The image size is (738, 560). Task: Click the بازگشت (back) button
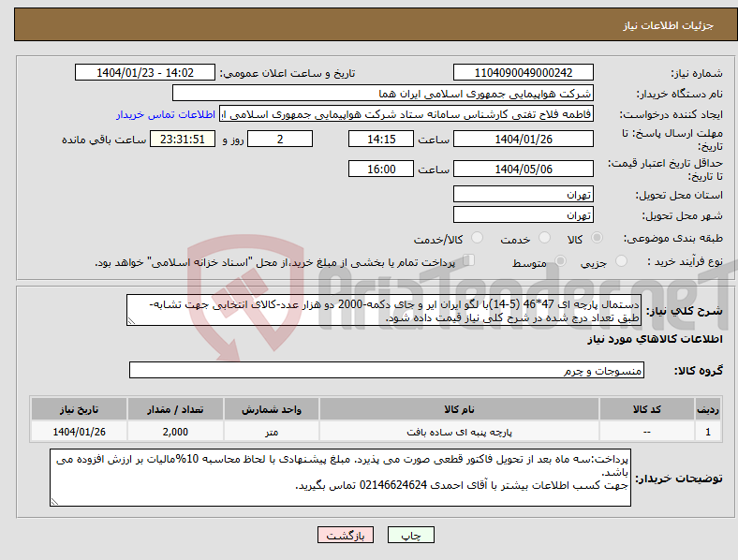point(346,535)
